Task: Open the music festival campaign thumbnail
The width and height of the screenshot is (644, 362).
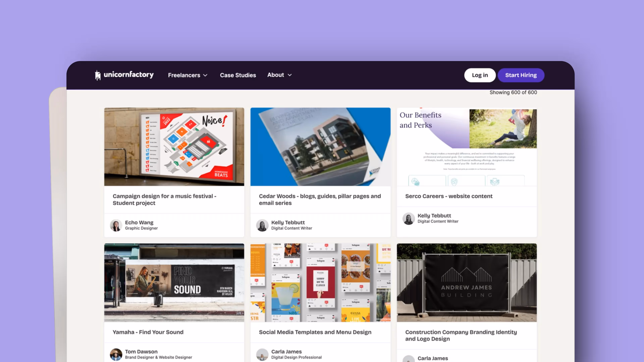Action: point(174,147)
